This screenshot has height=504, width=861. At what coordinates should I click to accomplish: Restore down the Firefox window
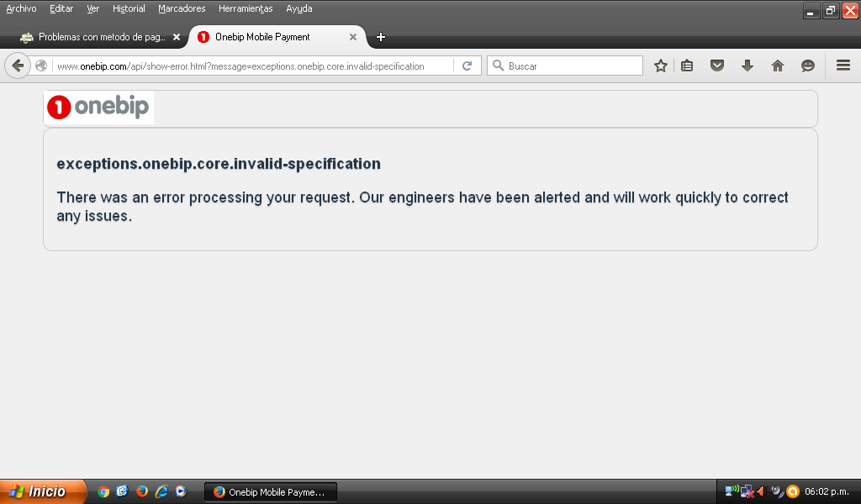(831, 10)
